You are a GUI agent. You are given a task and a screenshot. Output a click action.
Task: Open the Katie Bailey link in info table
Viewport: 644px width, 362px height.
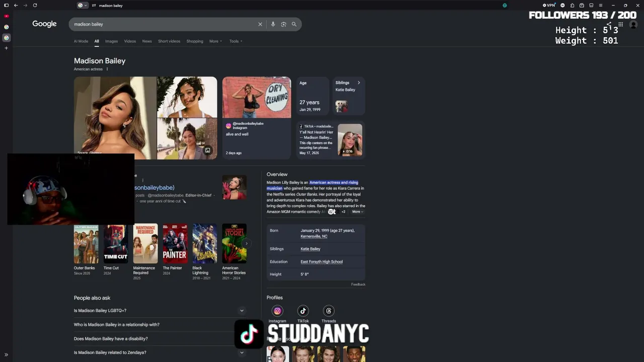[310, 249]
